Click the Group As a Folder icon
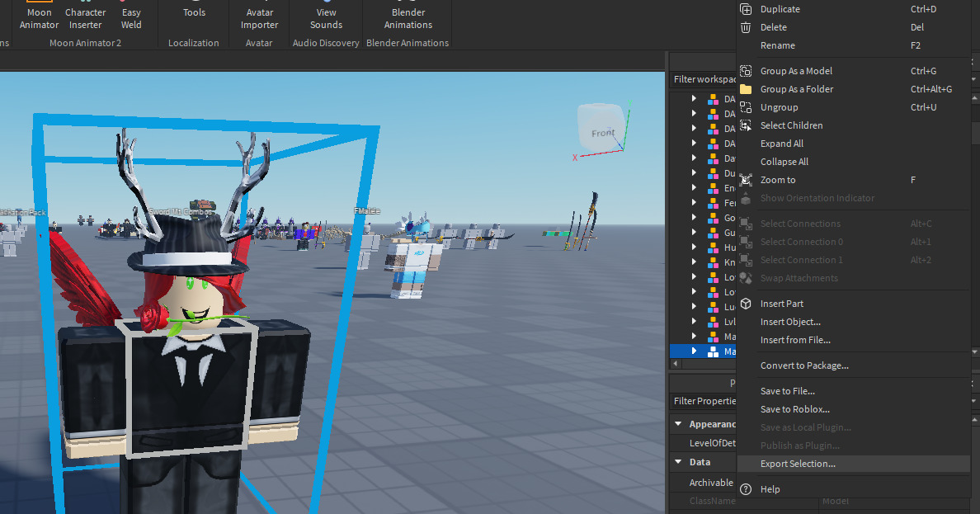The height and width of the screenshot is (514, 980). tap(746, 89)
